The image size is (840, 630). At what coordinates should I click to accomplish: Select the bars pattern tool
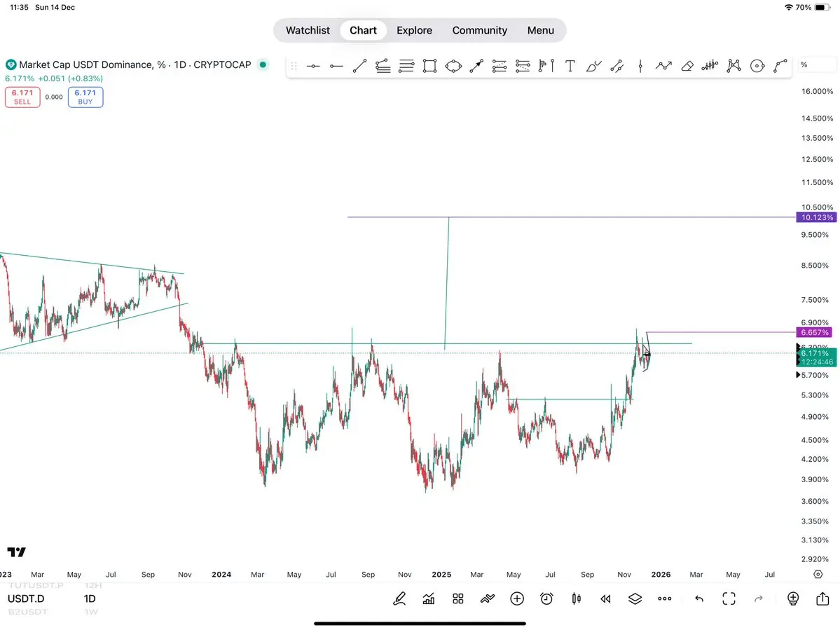coord(710,66)
